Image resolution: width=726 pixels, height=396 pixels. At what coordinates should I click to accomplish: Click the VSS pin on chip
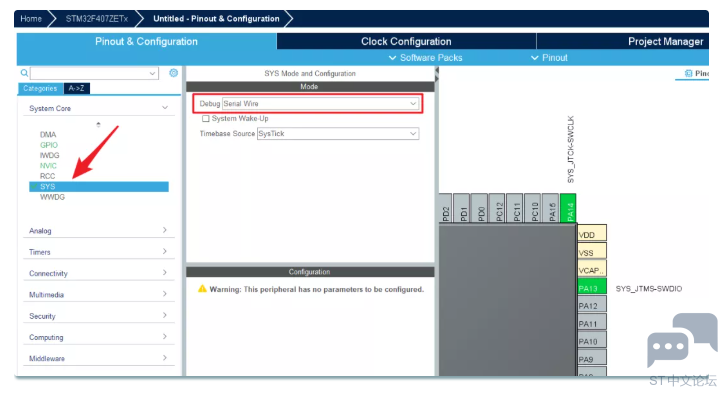coord(592,252)
